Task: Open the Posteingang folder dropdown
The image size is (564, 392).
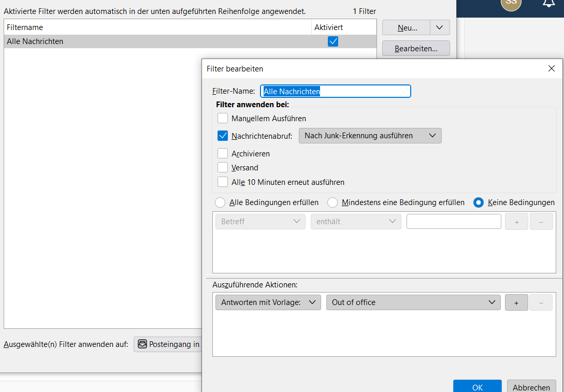Action: point(168,344)
